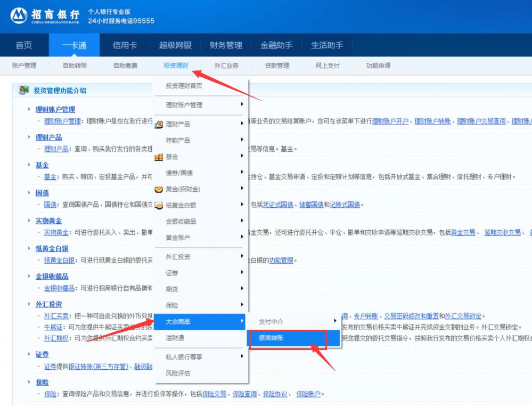
Task: Open 账户管理 in the sub-navigation bar
Action: click(x=24, y=66)
